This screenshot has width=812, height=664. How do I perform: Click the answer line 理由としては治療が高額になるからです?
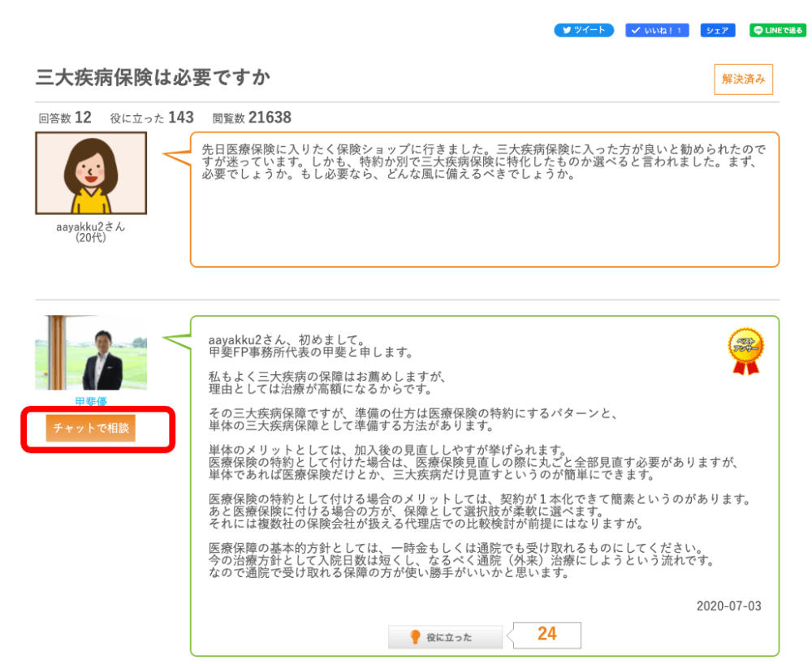coord(320,389)
